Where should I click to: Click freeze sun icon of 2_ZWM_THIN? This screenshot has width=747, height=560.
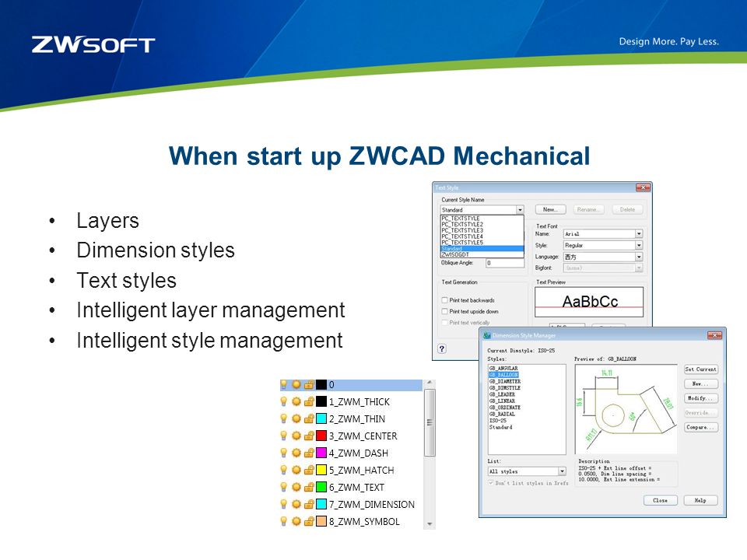click(x=296, y=418)
